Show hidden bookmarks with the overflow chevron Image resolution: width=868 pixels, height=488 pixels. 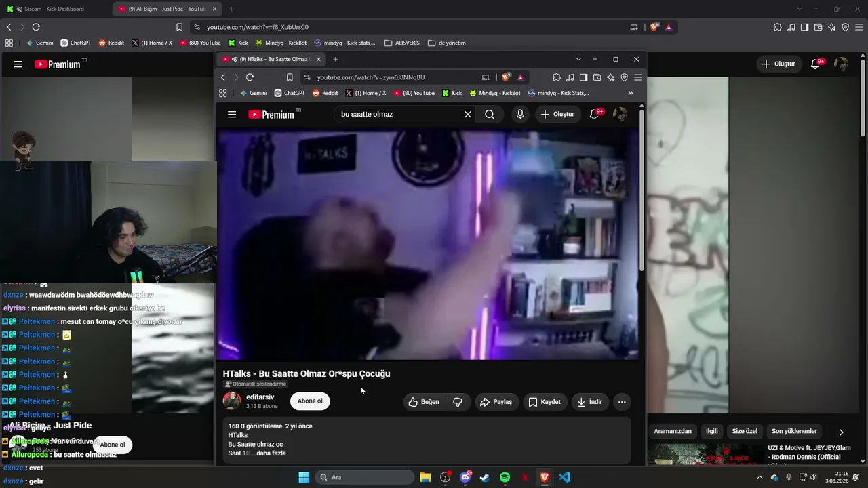[x=631, y=93]
